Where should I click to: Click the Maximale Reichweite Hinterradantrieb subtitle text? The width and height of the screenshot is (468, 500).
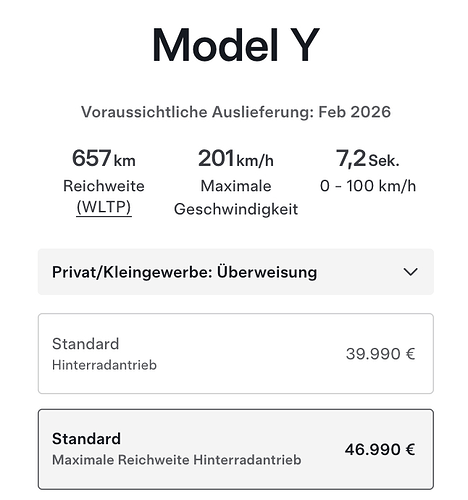click(177, 460)
